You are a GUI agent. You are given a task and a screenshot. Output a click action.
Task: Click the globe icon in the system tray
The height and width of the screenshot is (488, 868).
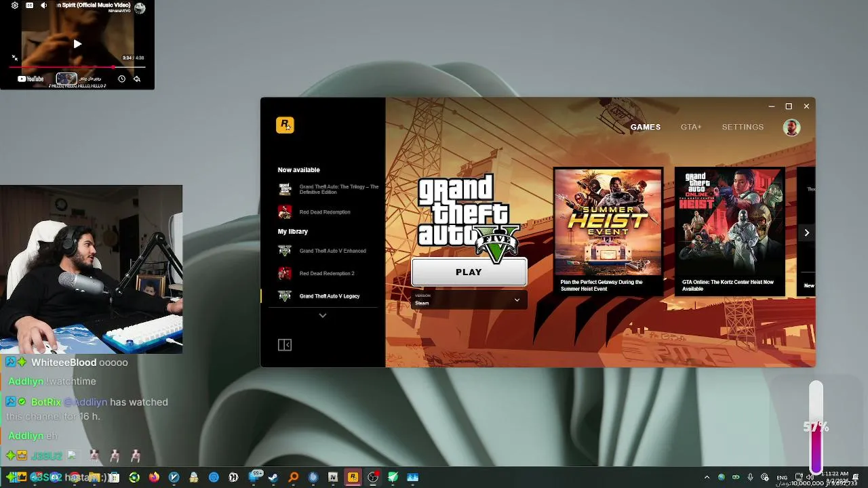tap(721, 477)
